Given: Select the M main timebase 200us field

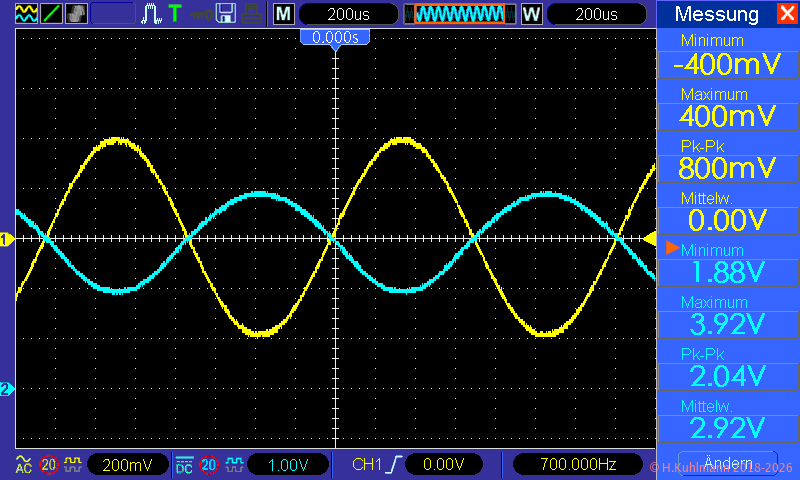Looking at the screenshot, I should pyautogui.click(x=346, y=14).
